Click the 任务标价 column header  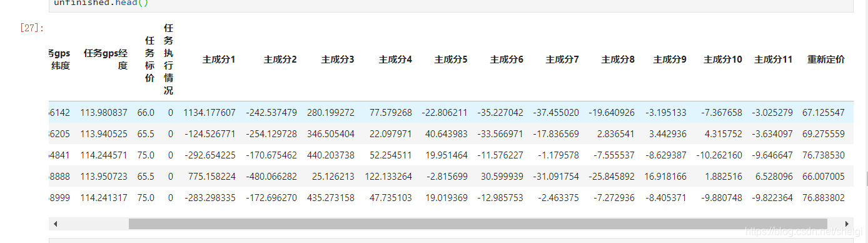pyautogui.click(x=149, y=59)
